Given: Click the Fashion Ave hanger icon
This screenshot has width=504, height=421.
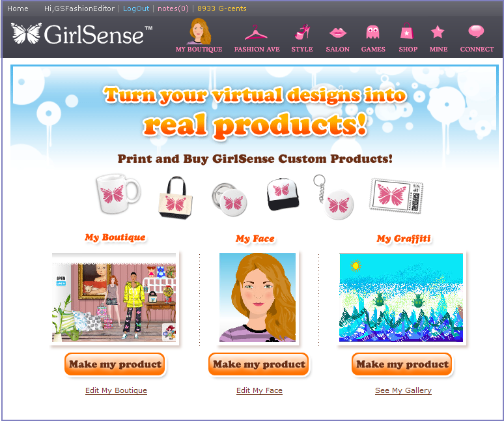Looking at the screenshot, I should click(256, 33).
